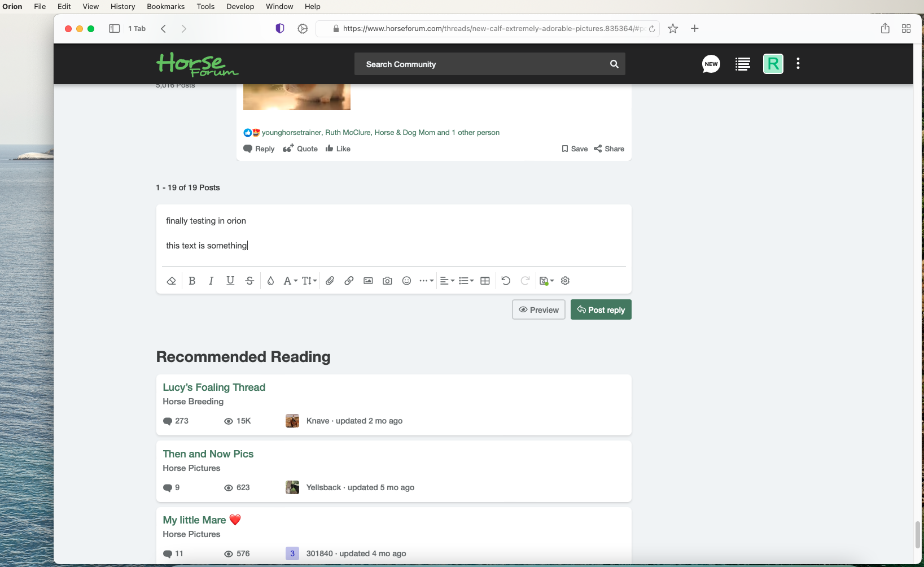Open the Develop menu
Screen dimensions: 924x567
(240, 6)
